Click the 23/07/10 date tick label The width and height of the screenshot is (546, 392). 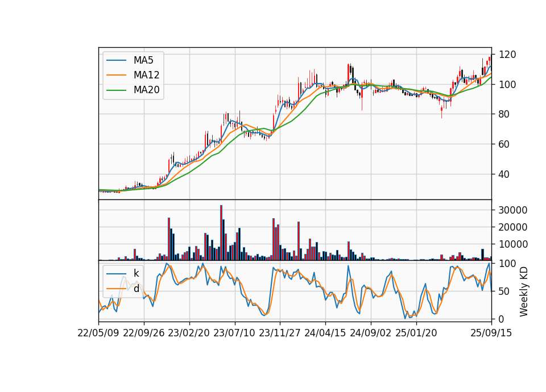pos(234,333)
